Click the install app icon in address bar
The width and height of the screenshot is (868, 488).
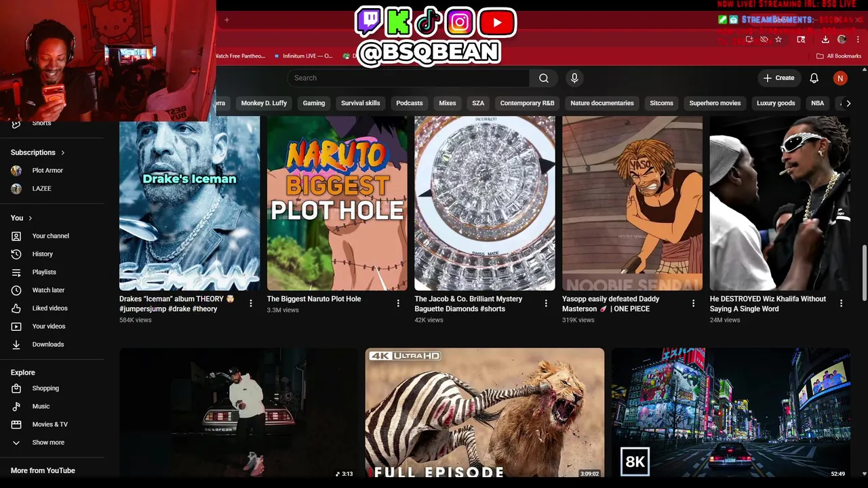click(749, 39)
